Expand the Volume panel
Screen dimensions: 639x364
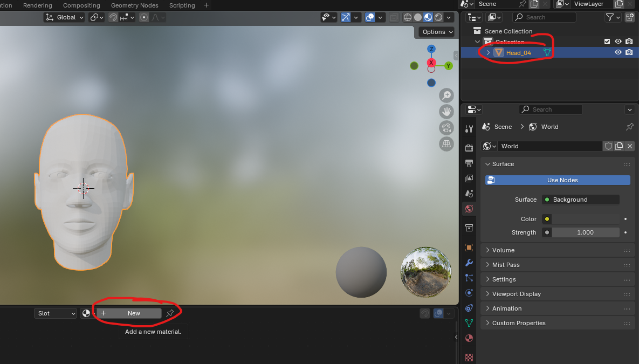tap(558, 250)
